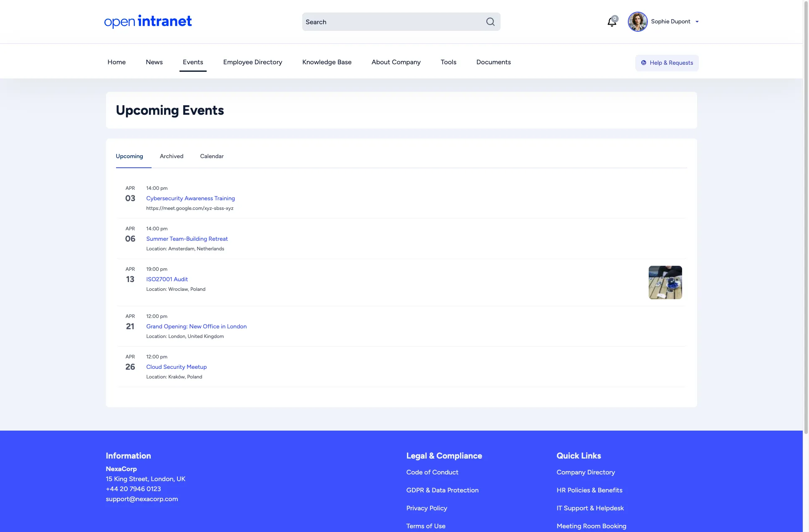Viewport: 809px width, 532px height.
Task: Open Grand Opening: New Office in London
Action: 196,327
